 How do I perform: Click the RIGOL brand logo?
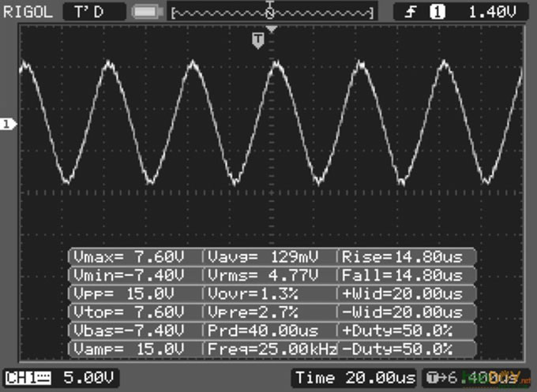(x=28, y=12)
